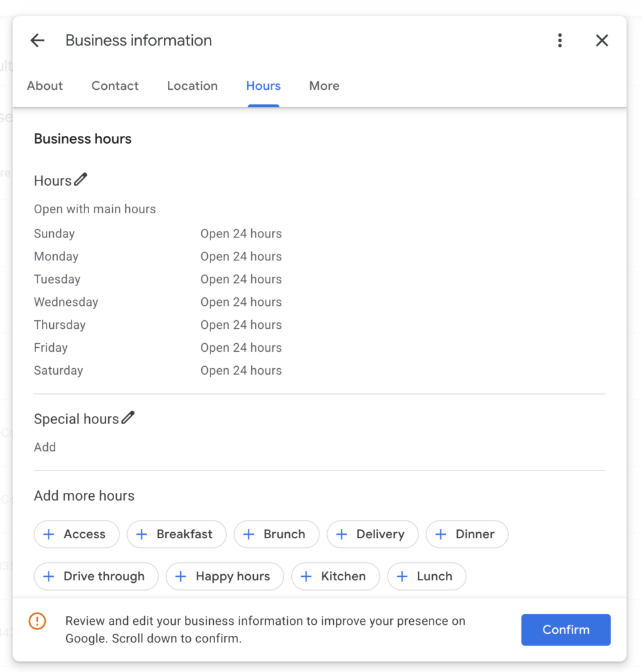Select the Friday day label
Screen dimensions: 642x672
[50, 348]
